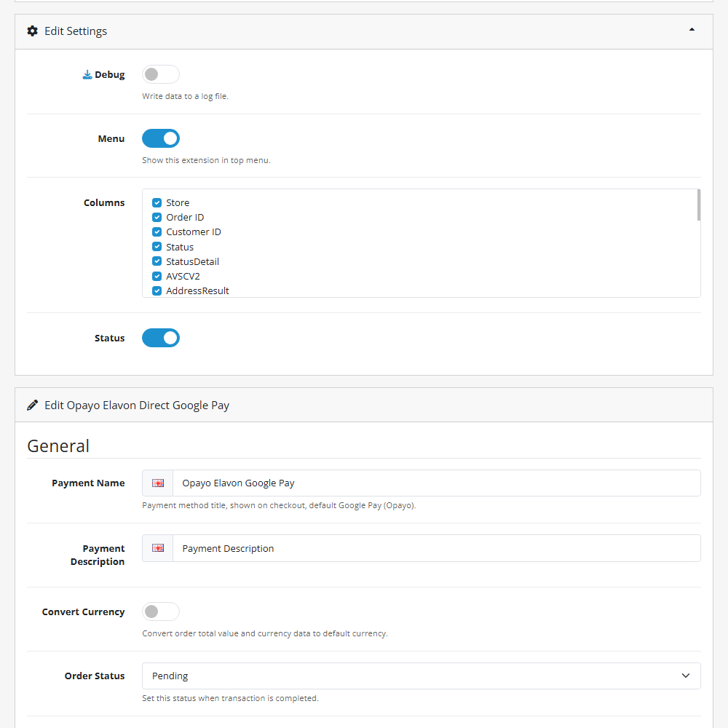The width and height of the screenshot is (728, 728).
Task: Open the Order Status dropdown
Action: [421, 676]
